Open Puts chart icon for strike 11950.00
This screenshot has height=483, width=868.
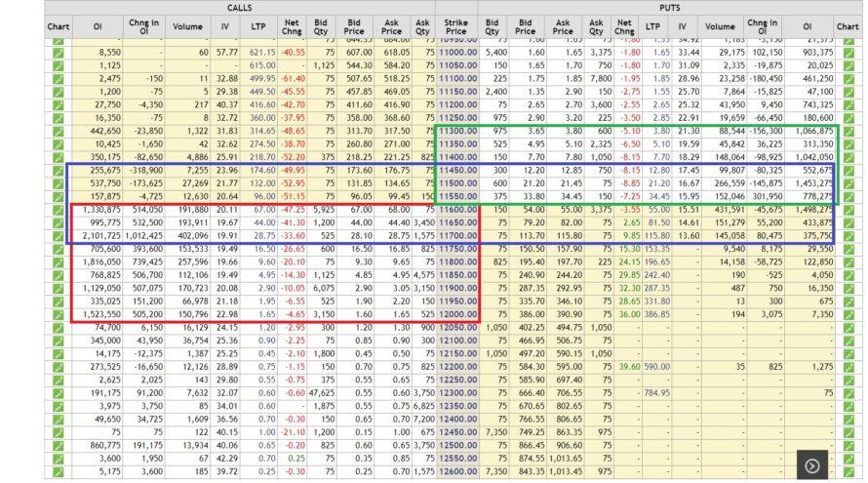848,302
